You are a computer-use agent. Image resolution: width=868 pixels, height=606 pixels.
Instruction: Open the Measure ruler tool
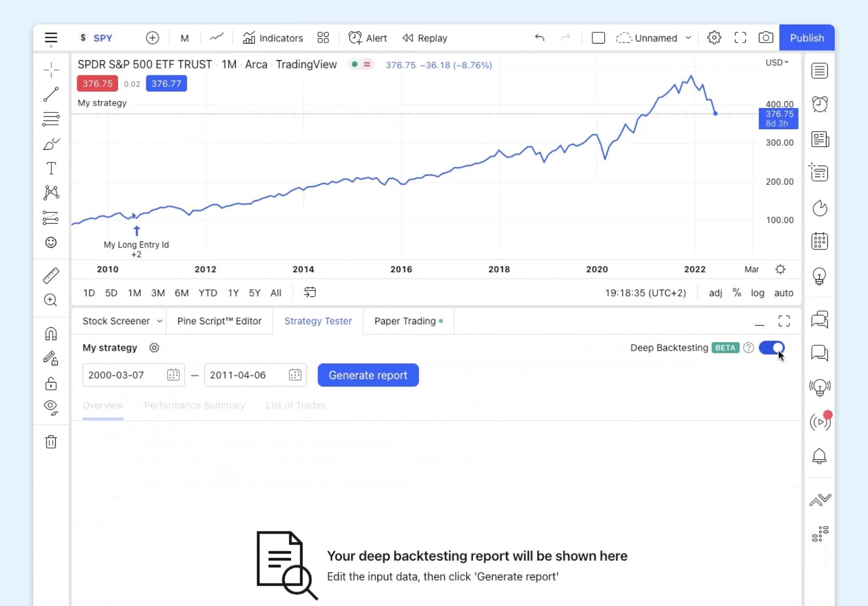click(51, 275)
